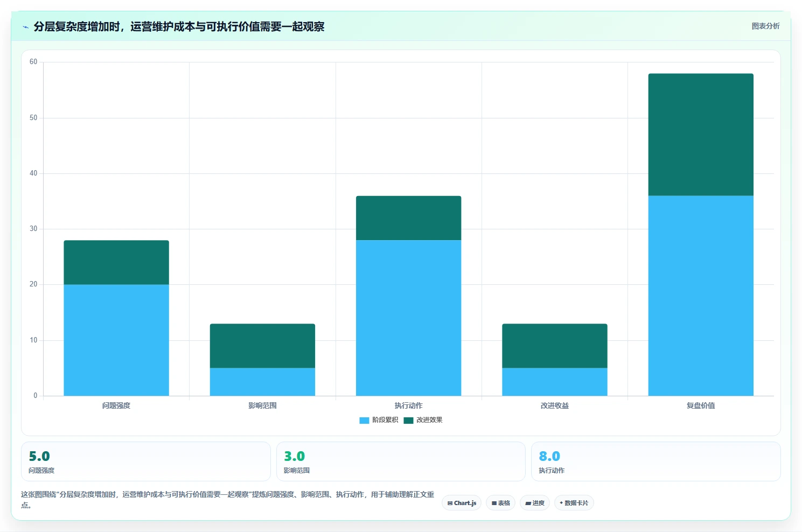Toggle the 阶段累积 legend color box
This screenshot has width=802, height=532.
364,420
